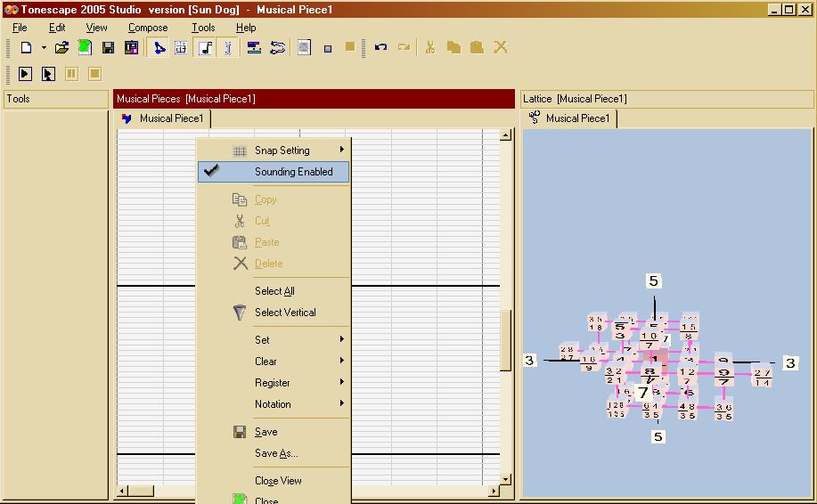Open the Tools menu
The width and height of the screenshot is (817, 504).
[203, 28]
